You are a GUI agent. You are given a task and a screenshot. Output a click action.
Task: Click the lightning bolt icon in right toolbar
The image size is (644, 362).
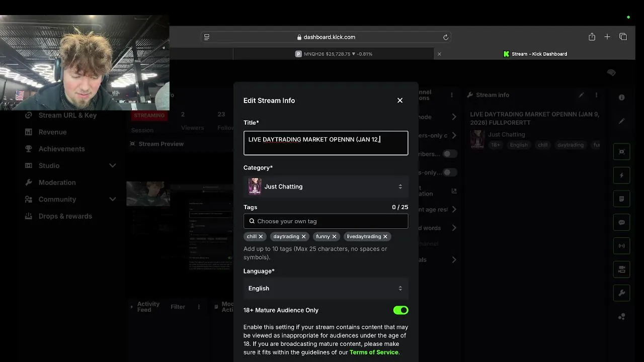pyautogui.click(x=622, y=175)
